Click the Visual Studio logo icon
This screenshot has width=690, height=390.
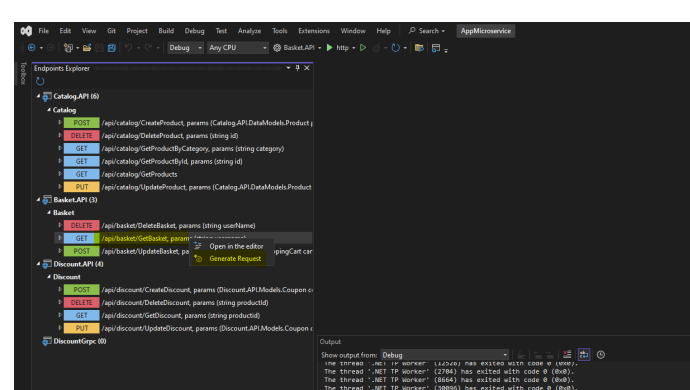(26, 31)
